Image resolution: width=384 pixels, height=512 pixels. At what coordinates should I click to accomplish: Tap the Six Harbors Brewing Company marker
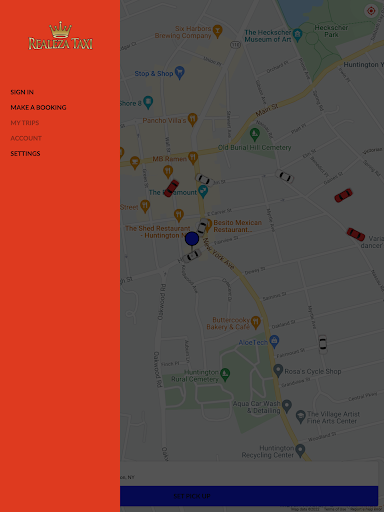[217, 31]
